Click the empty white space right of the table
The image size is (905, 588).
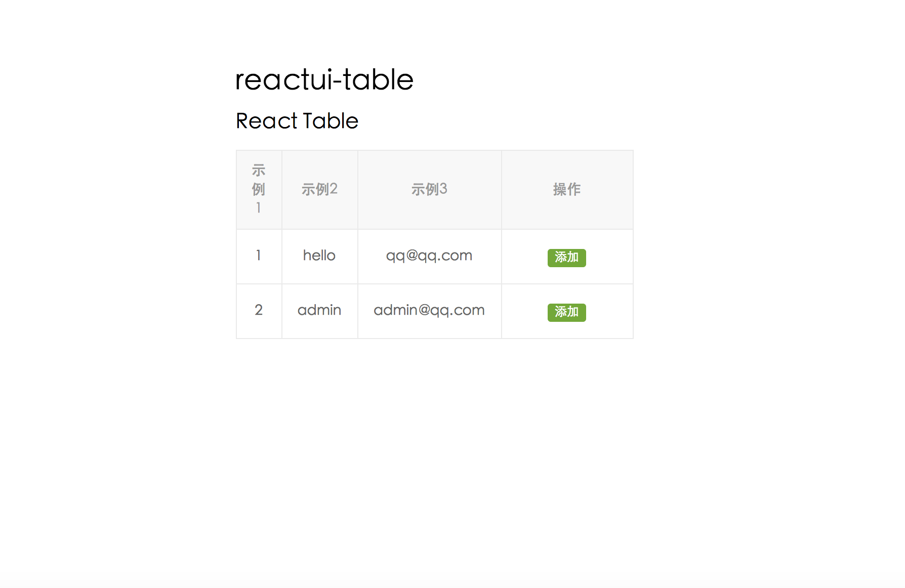tap(759, 243)
